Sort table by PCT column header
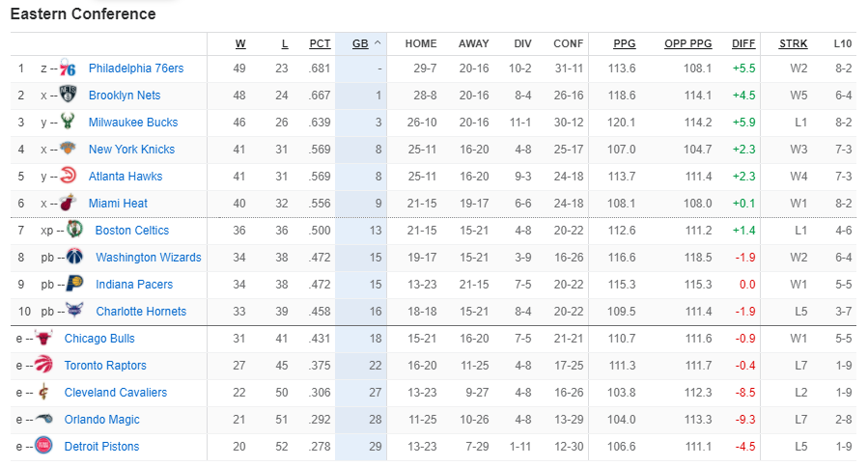Screen dimensions: 868x466 (320, 43)
